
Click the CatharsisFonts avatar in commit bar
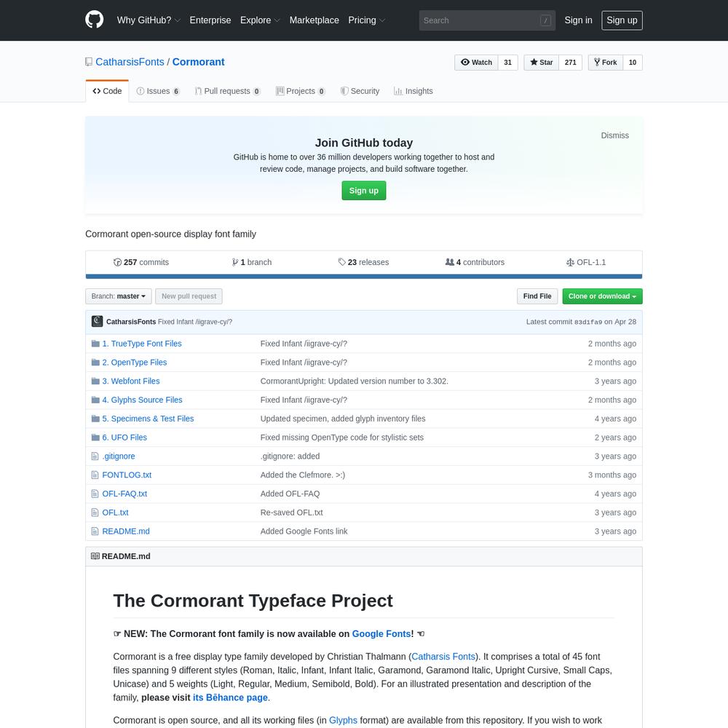click(x=97, y=321)
